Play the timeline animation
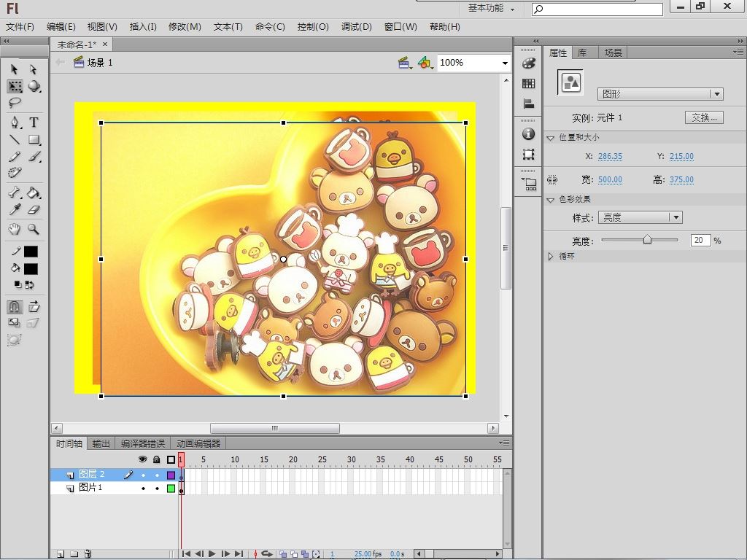Screen dimensions: 747x560 212,554
